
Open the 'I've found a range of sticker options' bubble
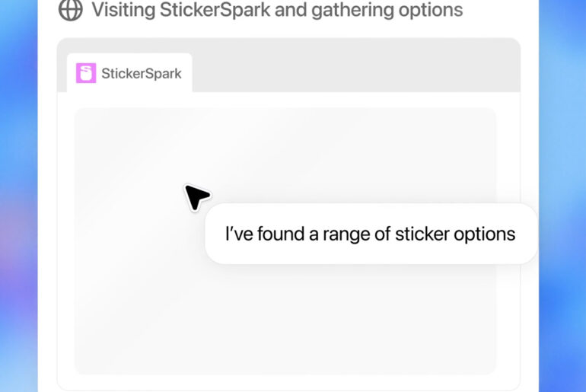click(x=371, y=234)
